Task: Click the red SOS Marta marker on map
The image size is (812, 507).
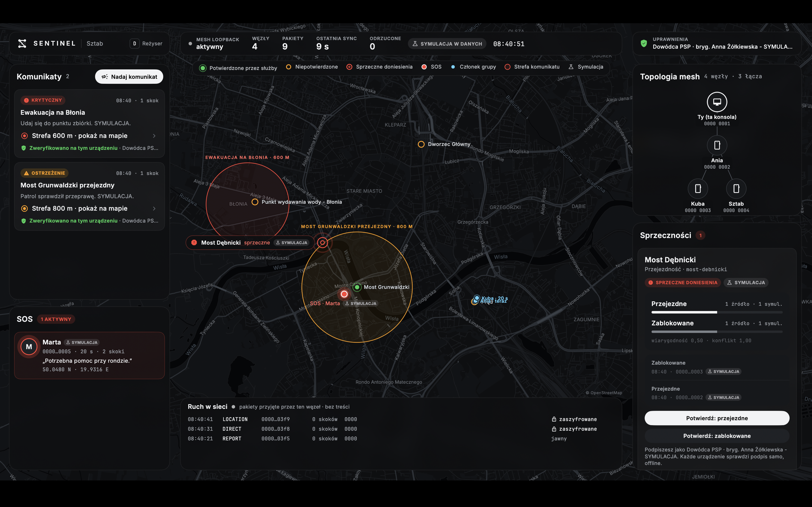Action: pyautogui.click(x=344, y=294)
